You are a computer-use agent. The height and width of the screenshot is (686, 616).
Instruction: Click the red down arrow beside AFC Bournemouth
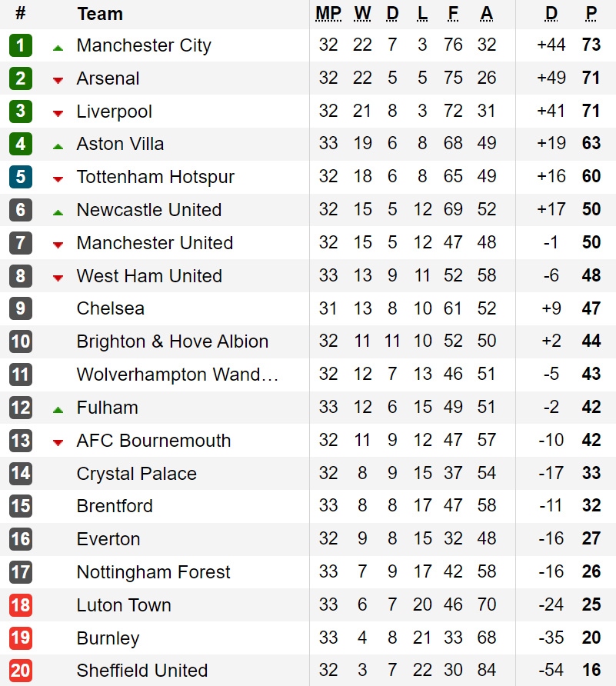coord(58,443)
